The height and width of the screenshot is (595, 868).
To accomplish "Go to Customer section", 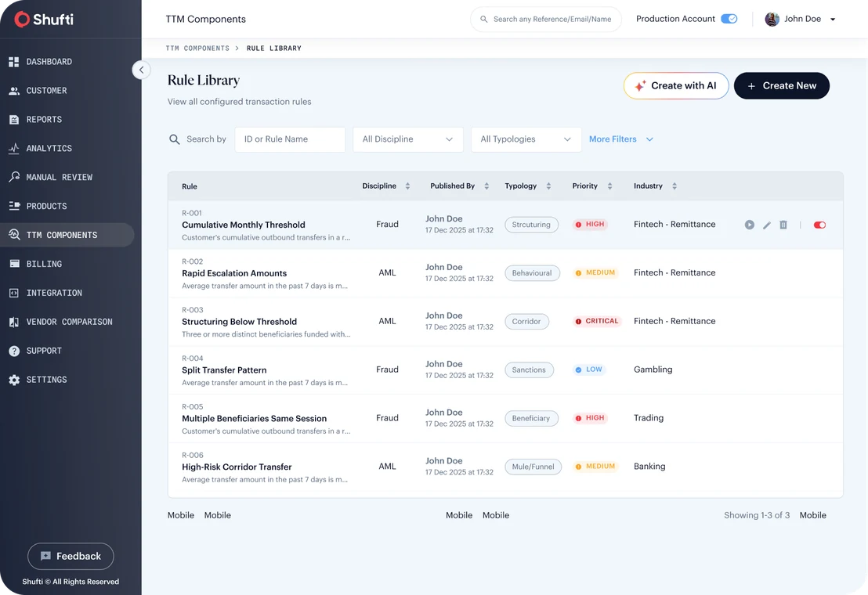I will tap(38, 90).
